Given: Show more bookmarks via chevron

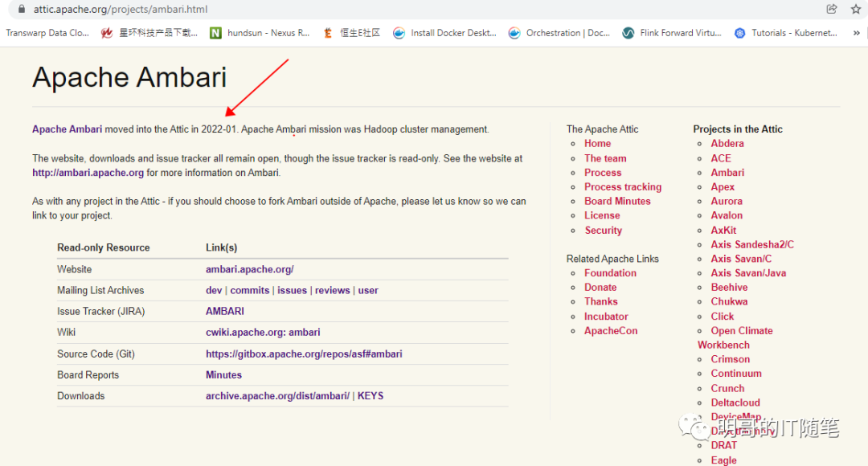Looking at the screenshot, I should [x=857, y=33].
